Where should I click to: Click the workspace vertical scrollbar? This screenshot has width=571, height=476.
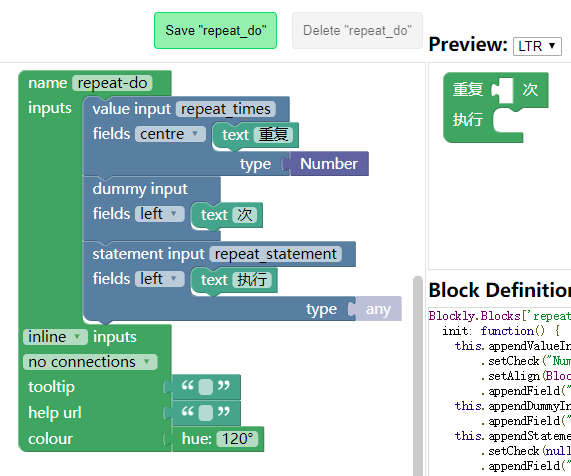[x=418, y=375]
